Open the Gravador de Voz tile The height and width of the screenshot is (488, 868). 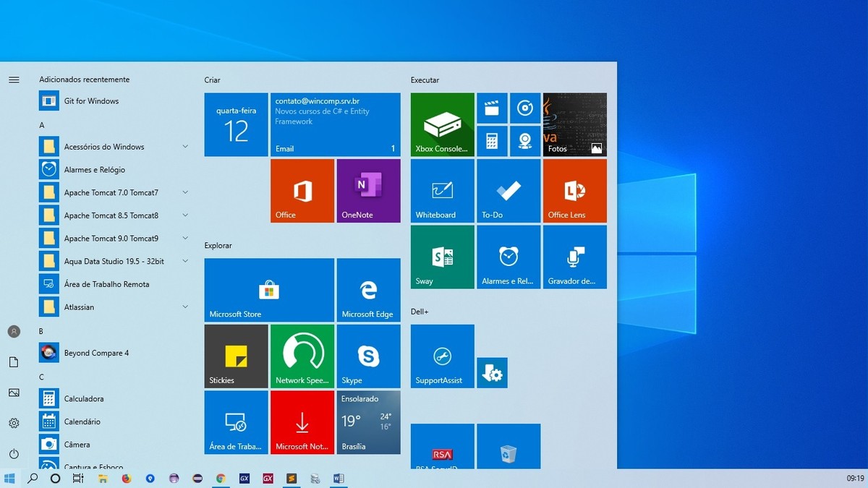(x=574, y=257)
